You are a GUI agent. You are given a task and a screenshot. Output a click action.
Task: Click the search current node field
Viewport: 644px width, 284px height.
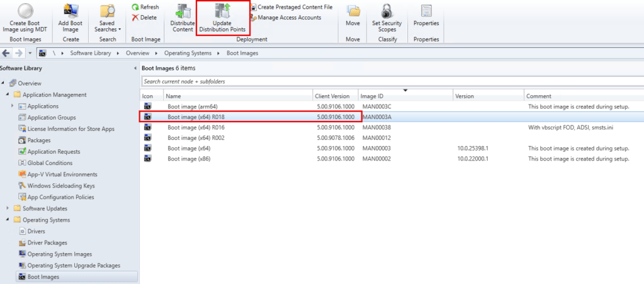coord(392,82)
